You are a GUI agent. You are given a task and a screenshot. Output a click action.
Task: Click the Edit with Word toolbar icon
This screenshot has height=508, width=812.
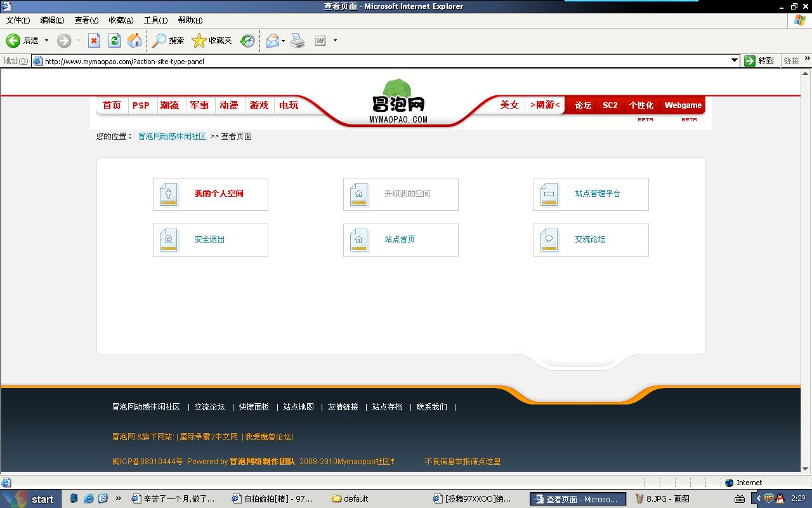[320, 41]
